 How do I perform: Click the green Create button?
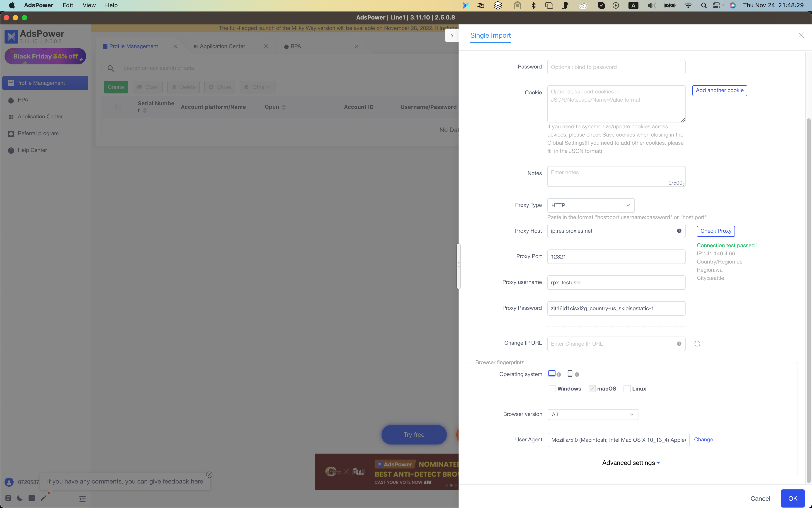pos(116,87)
